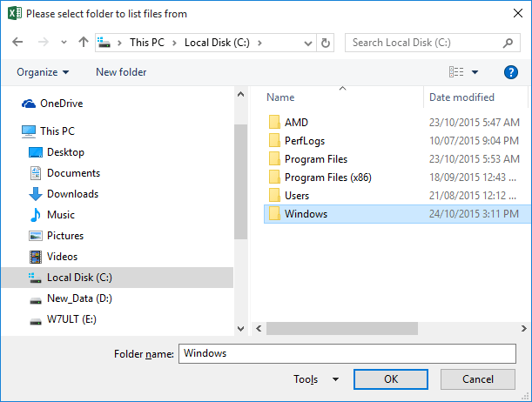This screenshot has height=402, width=532.
Task: Select New_Data (D:) drive
Action: click(x=71, y=298)
